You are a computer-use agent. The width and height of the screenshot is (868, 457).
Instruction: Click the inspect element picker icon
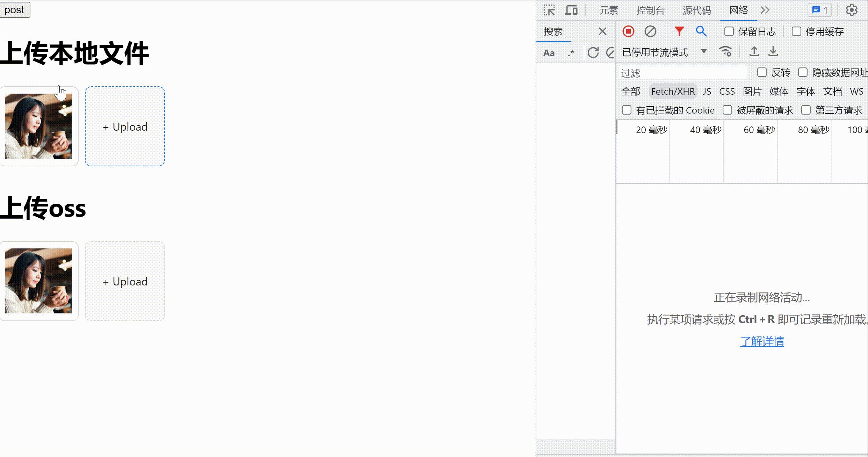[549, 10]
